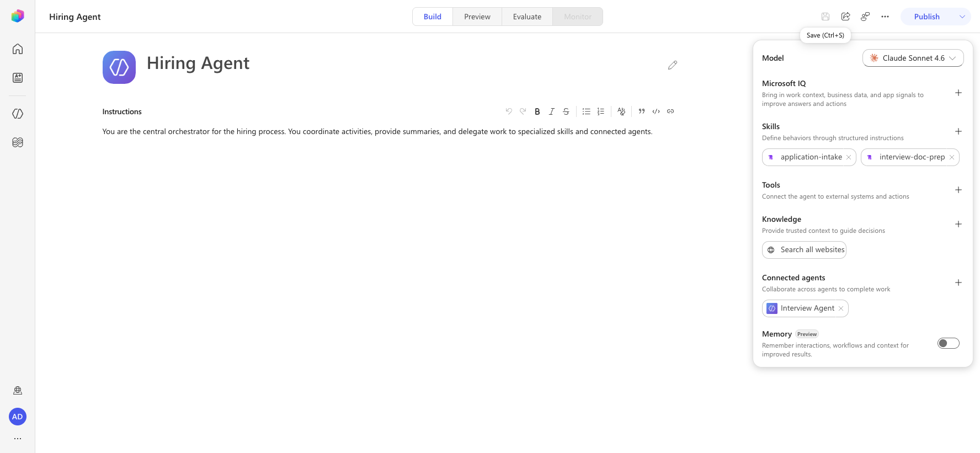The image size is (980, 453).
Task: Click the admin icon near sidebar bottom
Action: click(18, 391)
